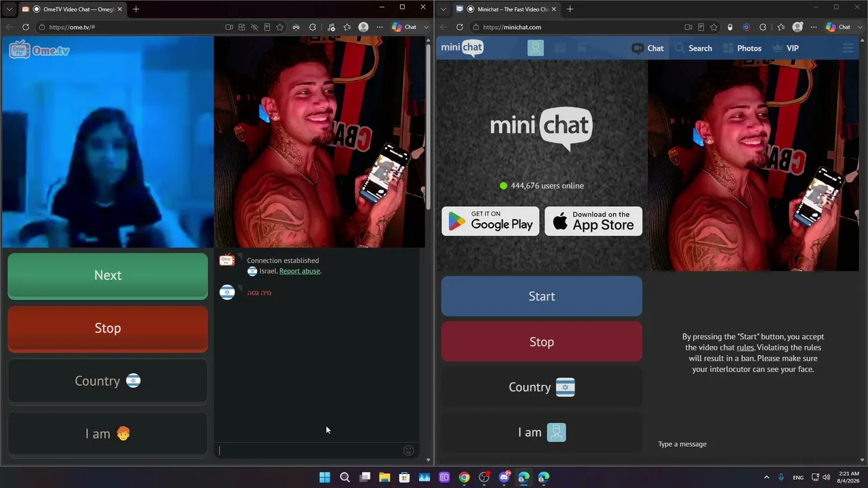Expand the Copilot dropdown arrow in the OmeTV window

pyautogui.click(x=426, y=27)
